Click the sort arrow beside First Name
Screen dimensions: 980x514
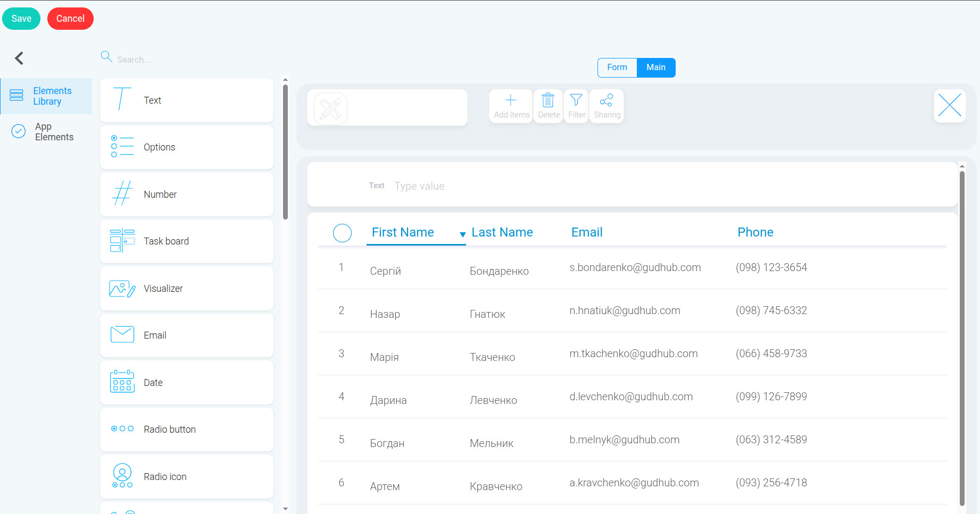pos(462,234)
